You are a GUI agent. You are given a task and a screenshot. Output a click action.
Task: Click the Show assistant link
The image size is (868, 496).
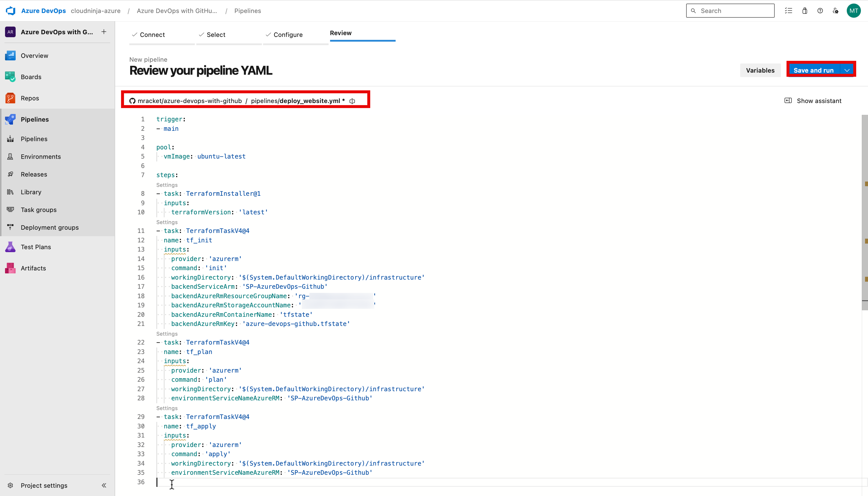819,101
